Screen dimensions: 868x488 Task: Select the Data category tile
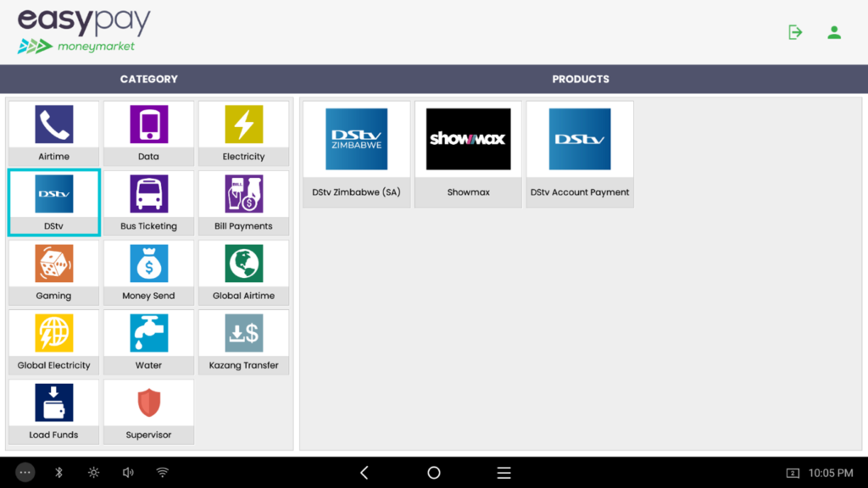(148, 133)
